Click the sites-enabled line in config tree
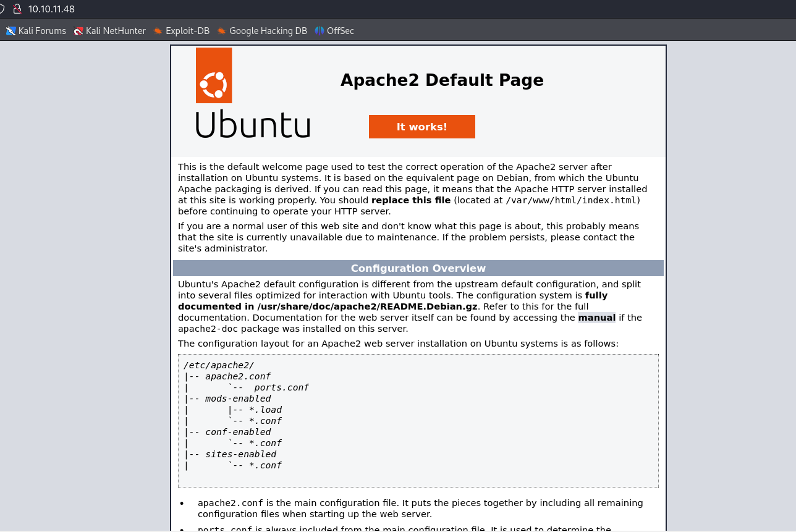Viewport: 796px width, 532px height. point(241,454)
